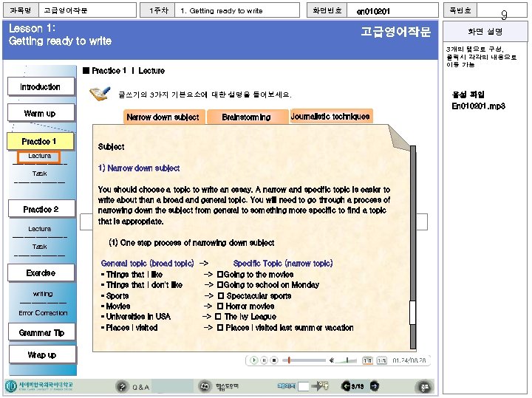
Task: Click the folded page corner
Action: [x=398, y=137]
